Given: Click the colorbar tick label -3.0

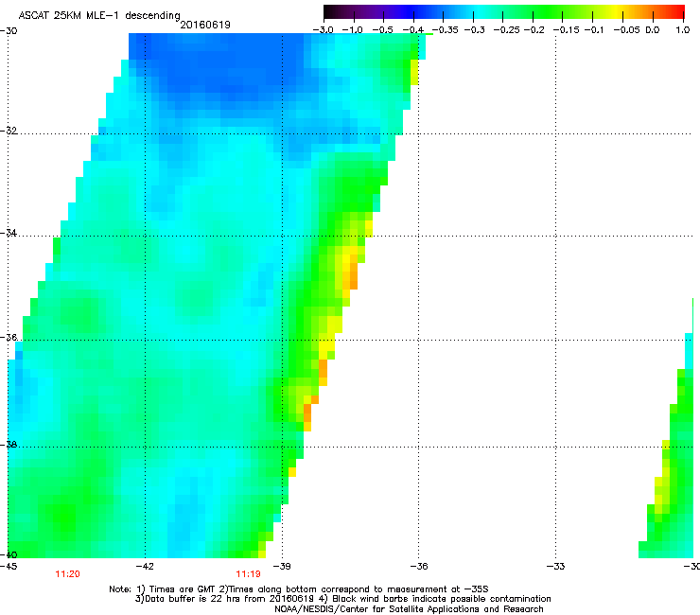Looking at the screenshot, I should pos(323,30).
